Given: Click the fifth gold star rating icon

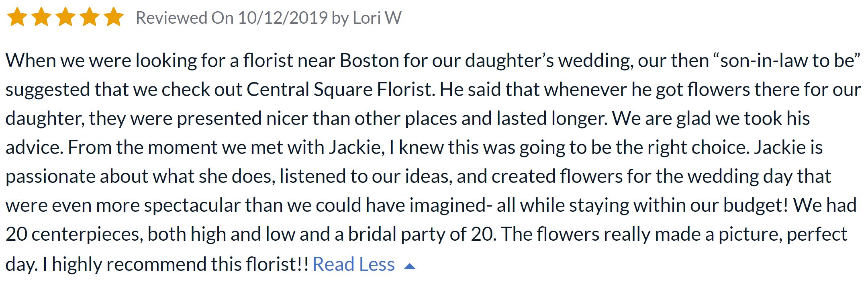Looking at the screenshot, I should 114,17.
